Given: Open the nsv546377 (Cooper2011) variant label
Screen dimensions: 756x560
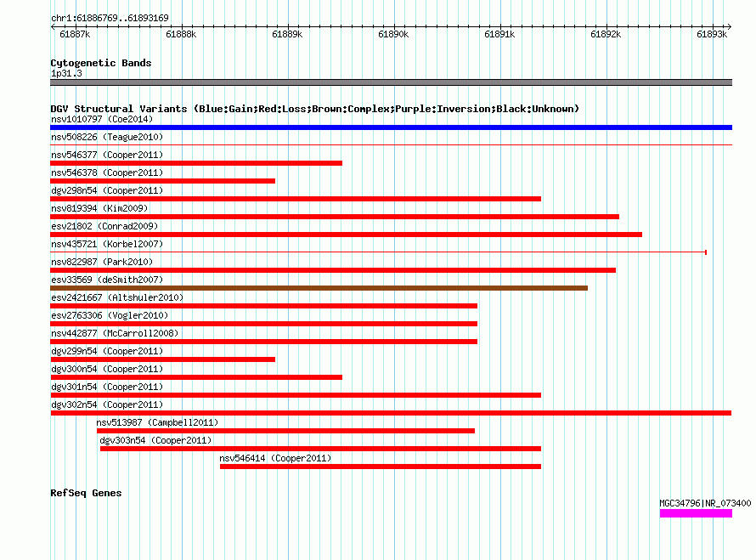Looking at the screenshot, I should click(107, 155).
